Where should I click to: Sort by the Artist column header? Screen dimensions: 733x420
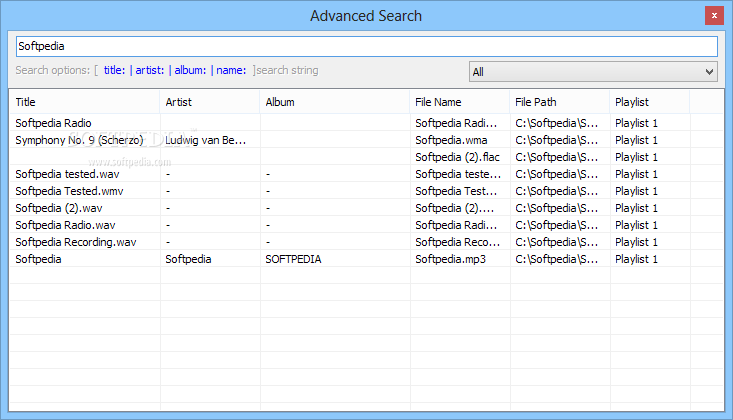pos(209,102)
